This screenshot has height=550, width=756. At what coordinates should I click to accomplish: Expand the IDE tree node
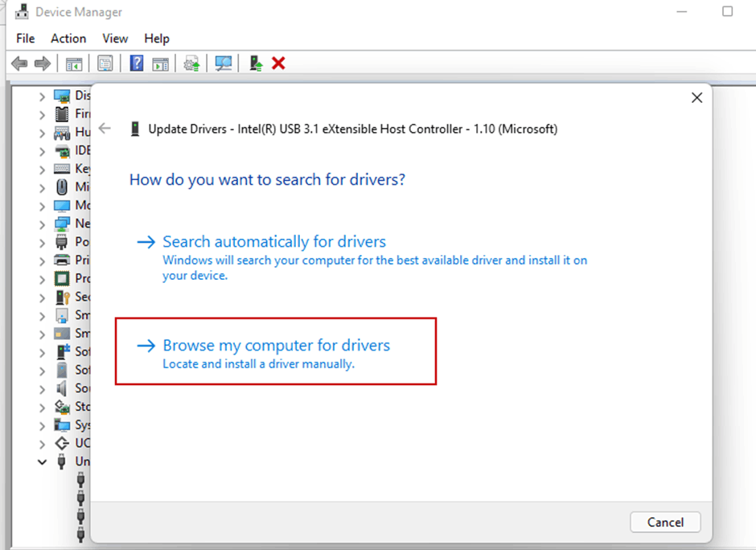pos(42,152)
